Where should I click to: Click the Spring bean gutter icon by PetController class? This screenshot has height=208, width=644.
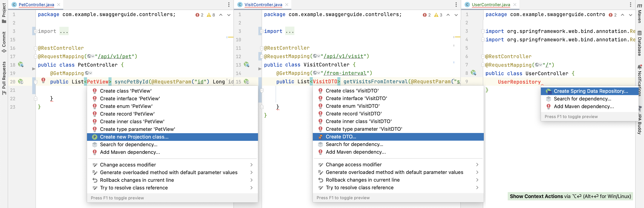click(x=21, y=65)
